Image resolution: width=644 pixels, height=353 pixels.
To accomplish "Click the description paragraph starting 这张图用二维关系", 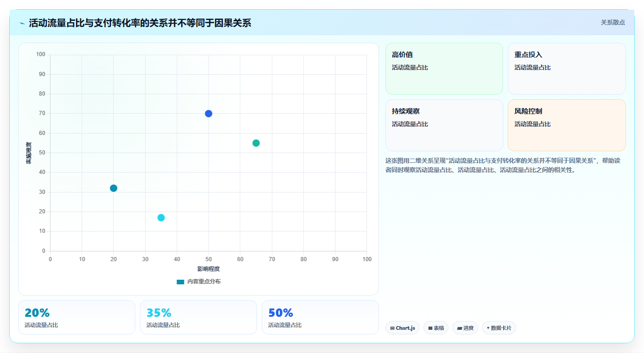I will (503, 165).
